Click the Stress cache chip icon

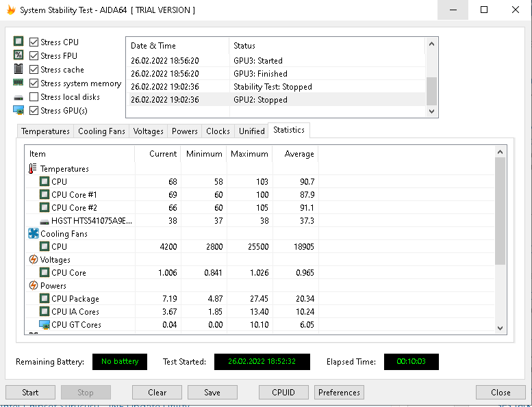point(18,69)
